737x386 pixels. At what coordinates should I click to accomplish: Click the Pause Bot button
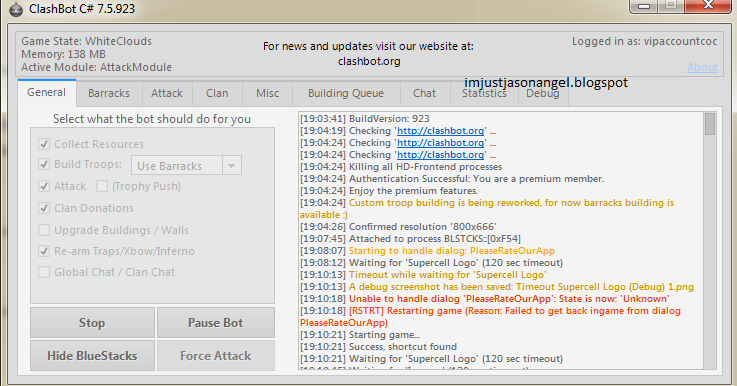pyautogui.click(x=216, y=323)
